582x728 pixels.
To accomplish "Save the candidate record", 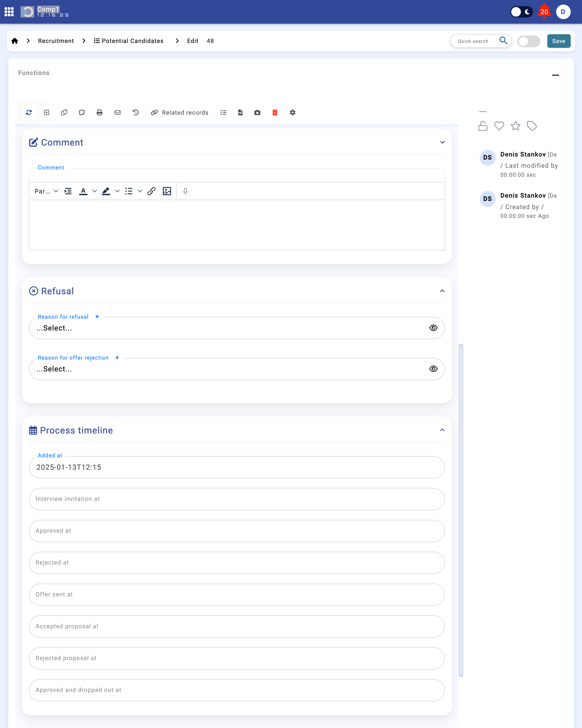I will (x=559, y=41).
